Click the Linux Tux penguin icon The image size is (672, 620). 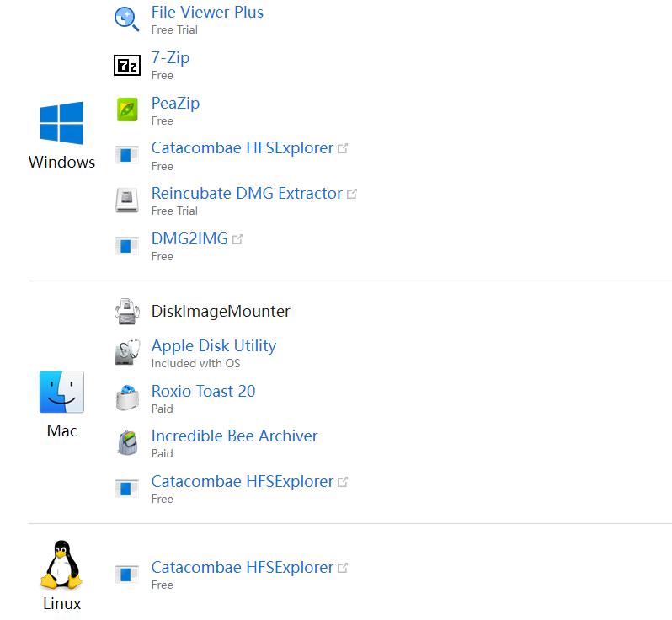tap(61, 564)
